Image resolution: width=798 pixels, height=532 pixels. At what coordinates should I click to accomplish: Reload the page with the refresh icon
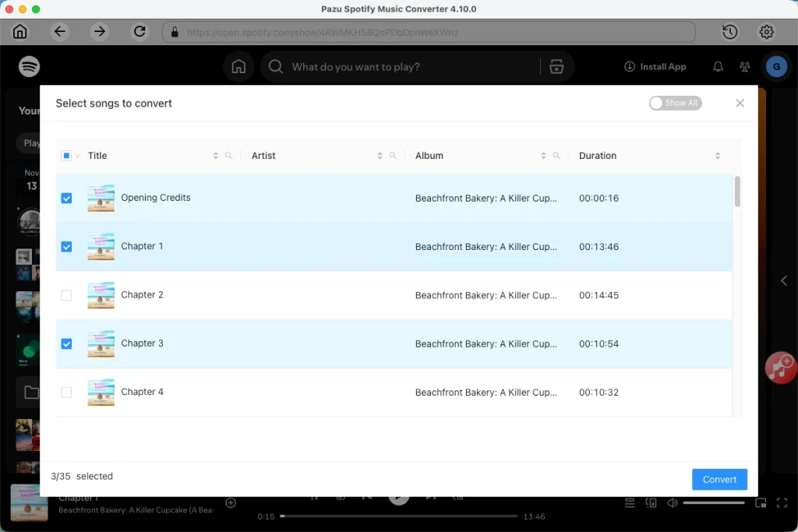(x=139, y=31)
